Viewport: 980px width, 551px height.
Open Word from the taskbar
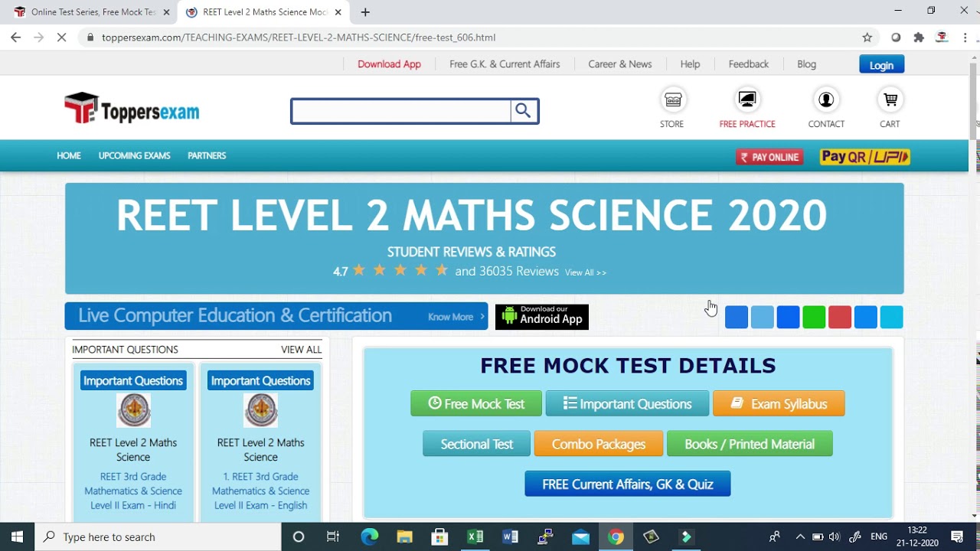click(x=511, y=536)
